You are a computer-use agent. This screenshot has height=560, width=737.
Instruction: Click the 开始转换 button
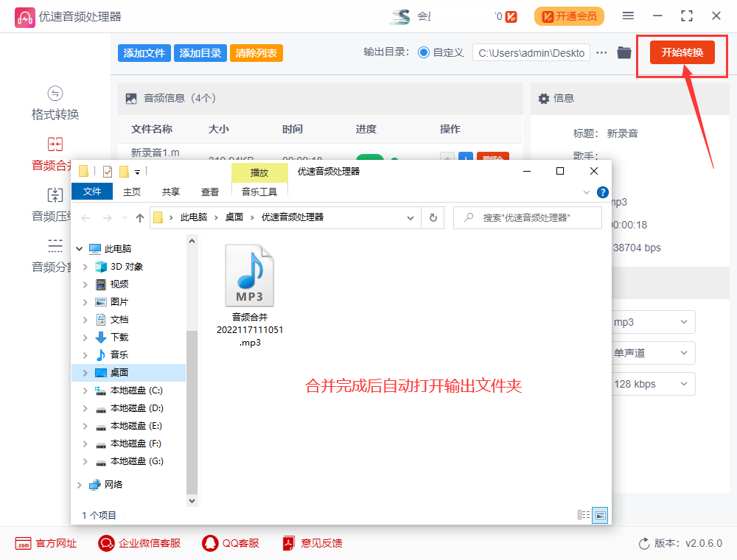(x=682, y=52)
